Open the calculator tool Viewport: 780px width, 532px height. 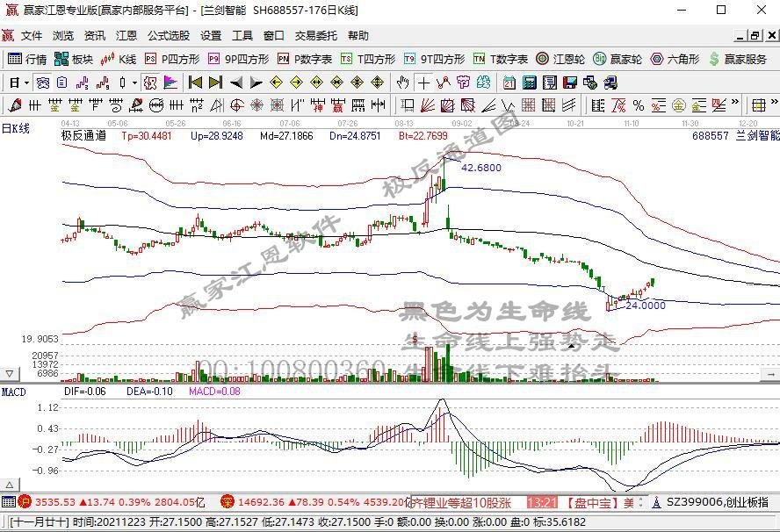point(530,83)
